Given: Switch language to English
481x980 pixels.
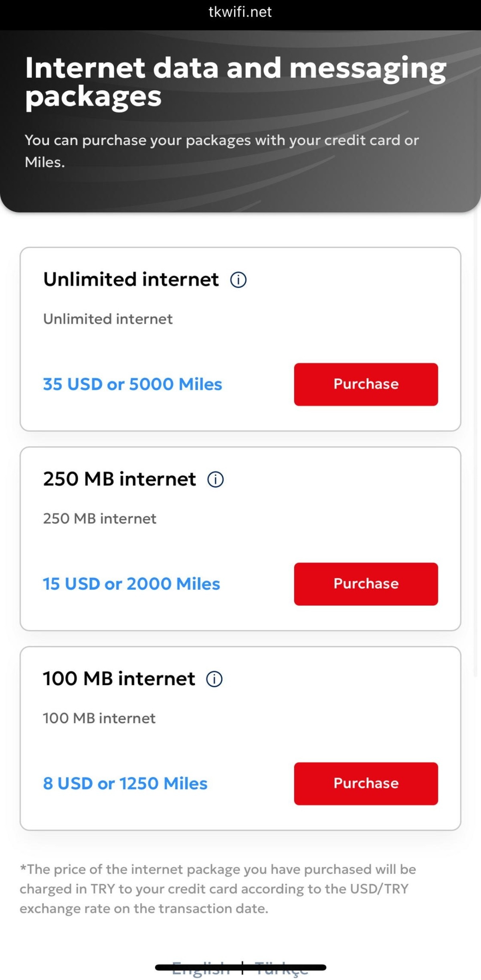Looking at the screenshot, I should click(200, 969).
